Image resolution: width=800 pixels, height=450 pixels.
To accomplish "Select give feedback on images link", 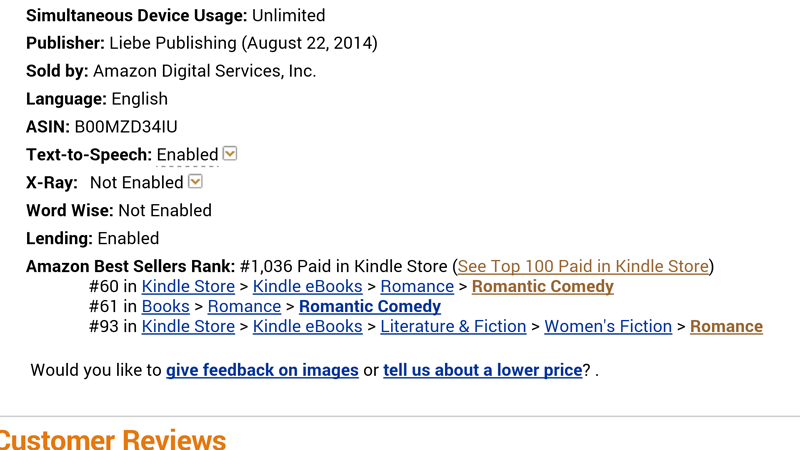I will (x=262, y=370).
